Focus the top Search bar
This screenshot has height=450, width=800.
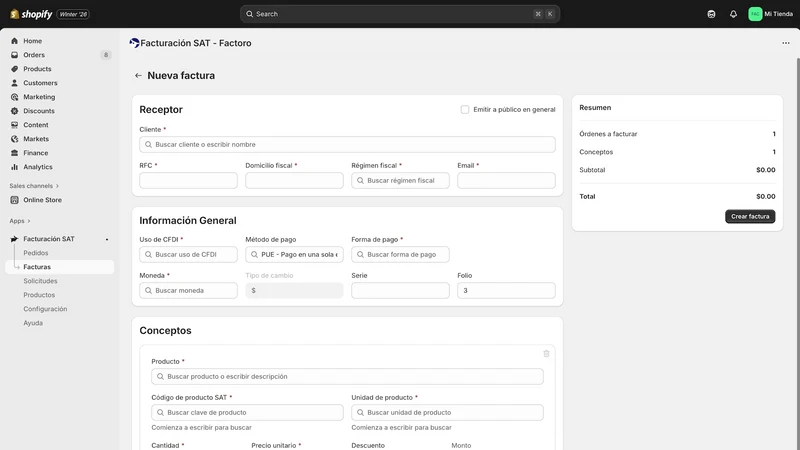tap(400, 14)
